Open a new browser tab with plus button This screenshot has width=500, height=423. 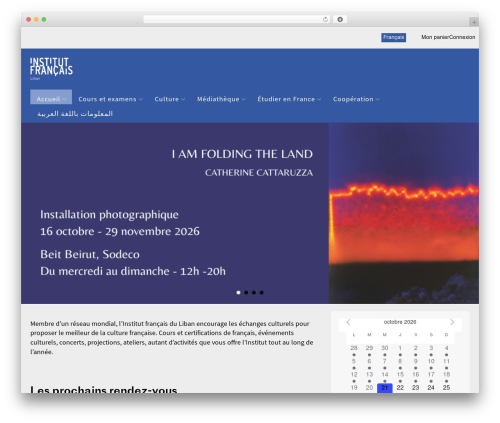pyautogui.click(x=474, y=22)
